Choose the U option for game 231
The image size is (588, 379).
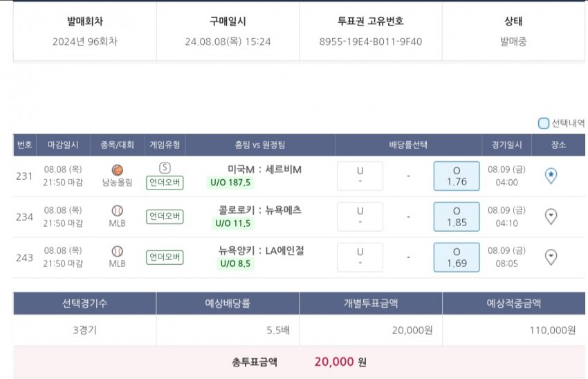(360, 176)
